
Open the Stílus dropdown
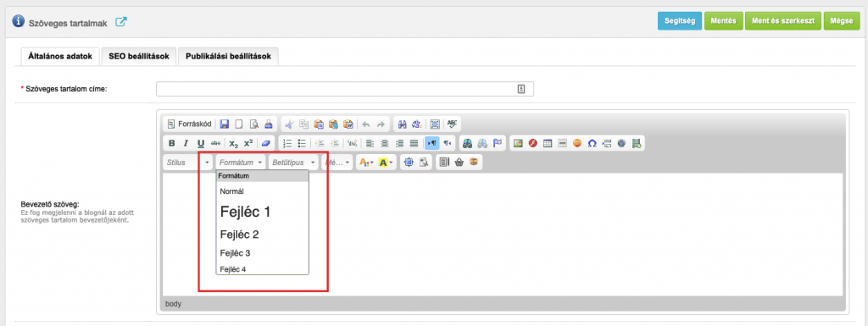point(188,163)
